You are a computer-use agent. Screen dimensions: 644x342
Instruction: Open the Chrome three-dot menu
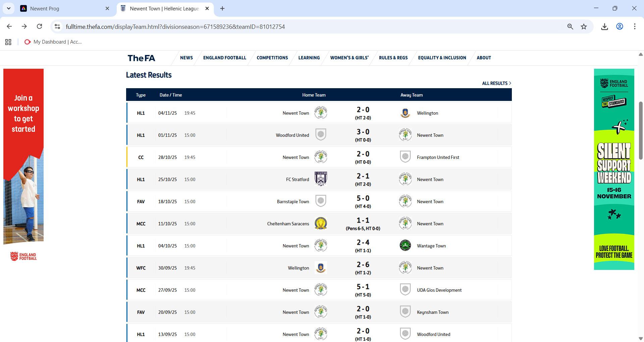[635, 26]
